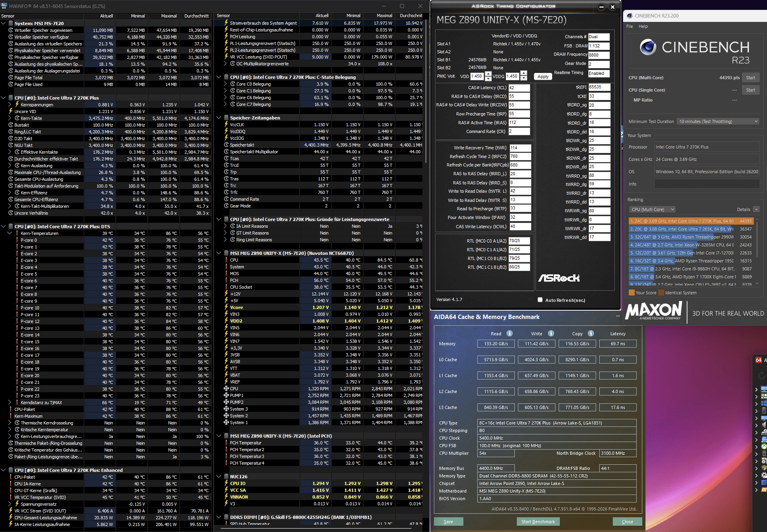Click the tREFI value field
767x532 pixels.
click(599, 87)
